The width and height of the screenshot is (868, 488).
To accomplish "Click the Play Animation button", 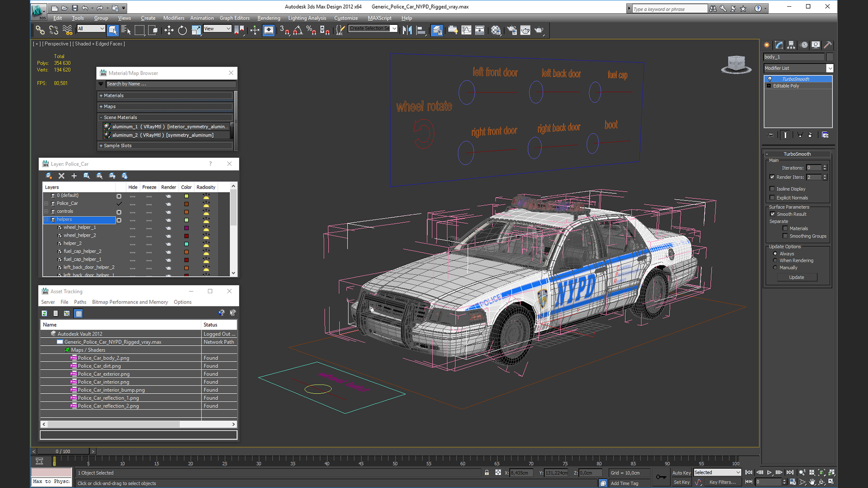I will pyautogui.click(x=769, y=473).
